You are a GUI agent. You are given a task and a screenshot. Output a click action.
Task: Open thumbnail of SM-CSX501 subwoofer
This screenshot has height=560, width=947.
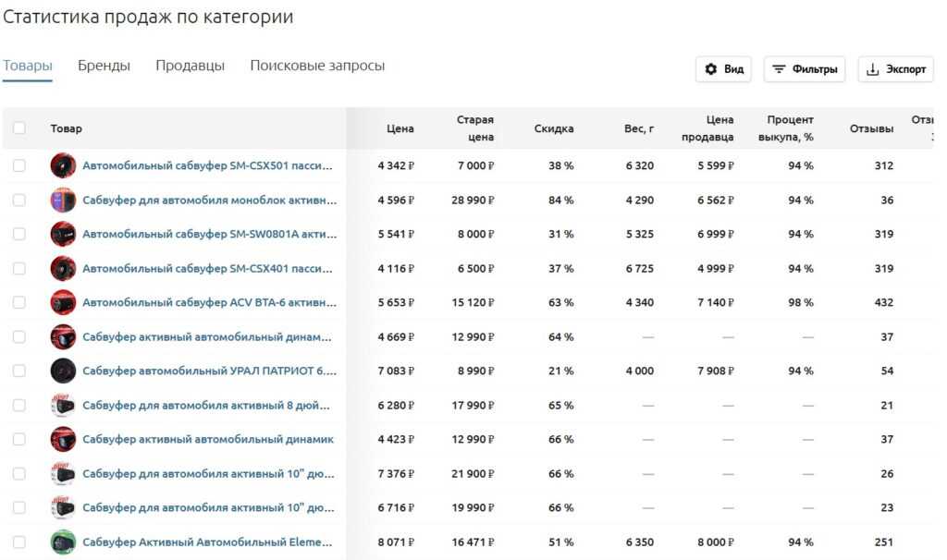click(63, 166)
